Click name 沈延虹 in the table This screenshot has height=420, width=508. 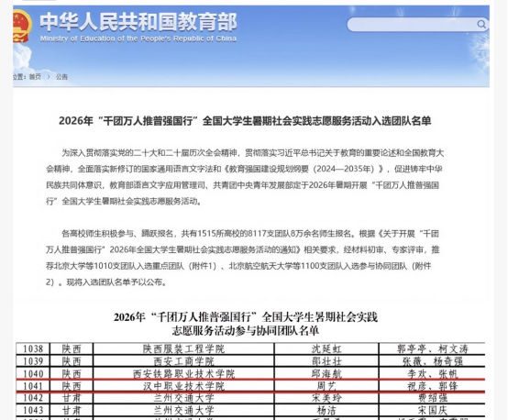[x=326, y=349]
